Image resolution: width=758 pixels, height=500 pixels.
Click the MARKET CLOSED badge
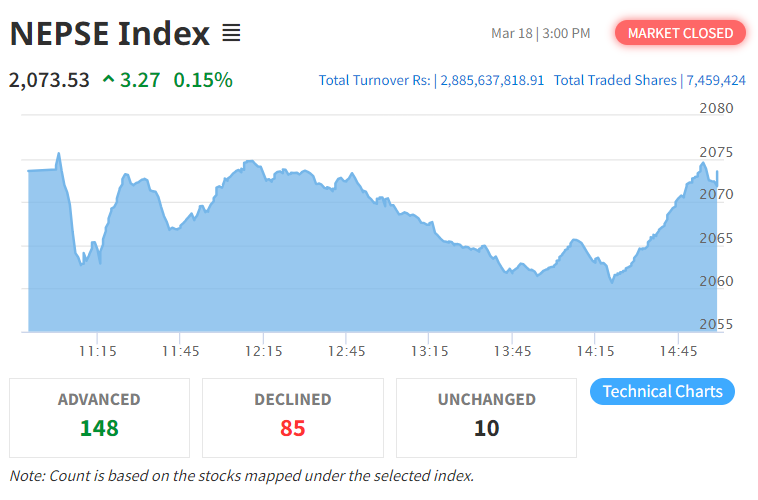click(680, 33)
